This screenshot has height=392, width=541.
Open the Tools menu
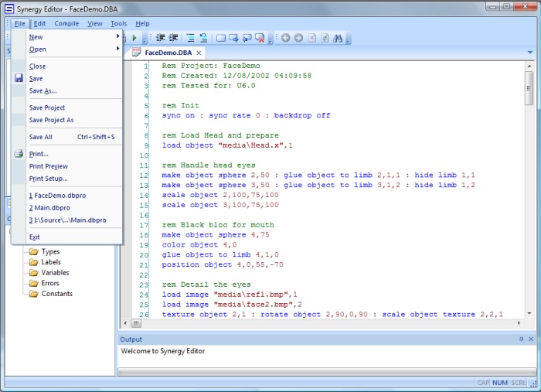click(x=119, y=23)
